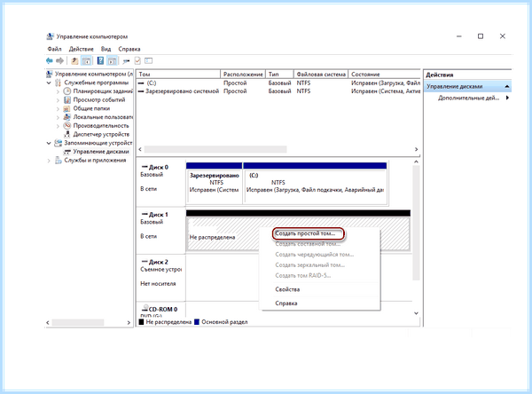Select the Зарезервировано системой volume row

(x=278, y=91)
